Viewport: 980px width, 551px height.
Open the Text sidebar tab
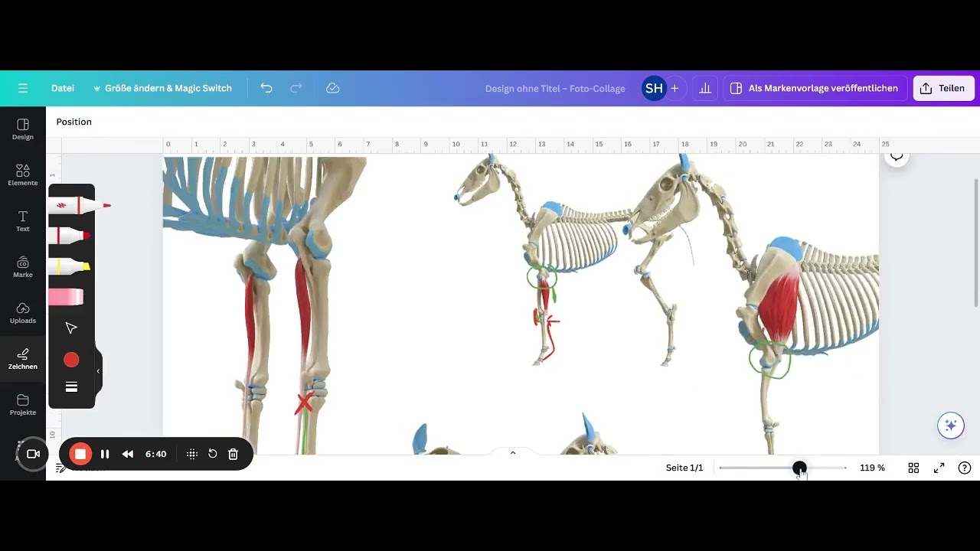(x=23, y=221)
